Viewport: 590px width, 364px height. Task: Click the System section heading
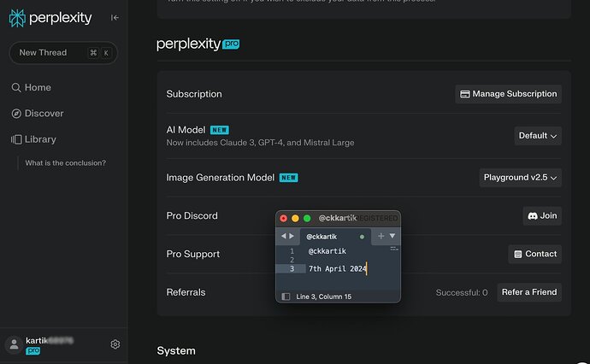pyautogui.click(x=176, y=351)
